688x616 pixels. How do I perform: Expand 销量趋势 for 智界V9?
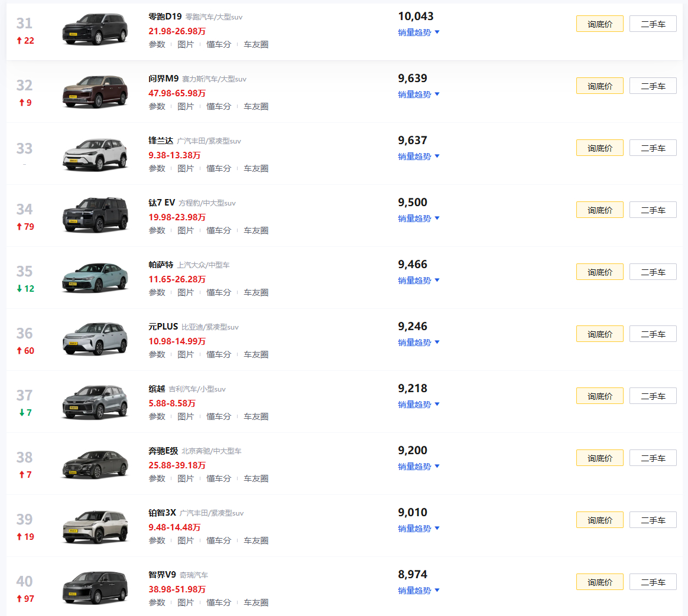point(418,590)
